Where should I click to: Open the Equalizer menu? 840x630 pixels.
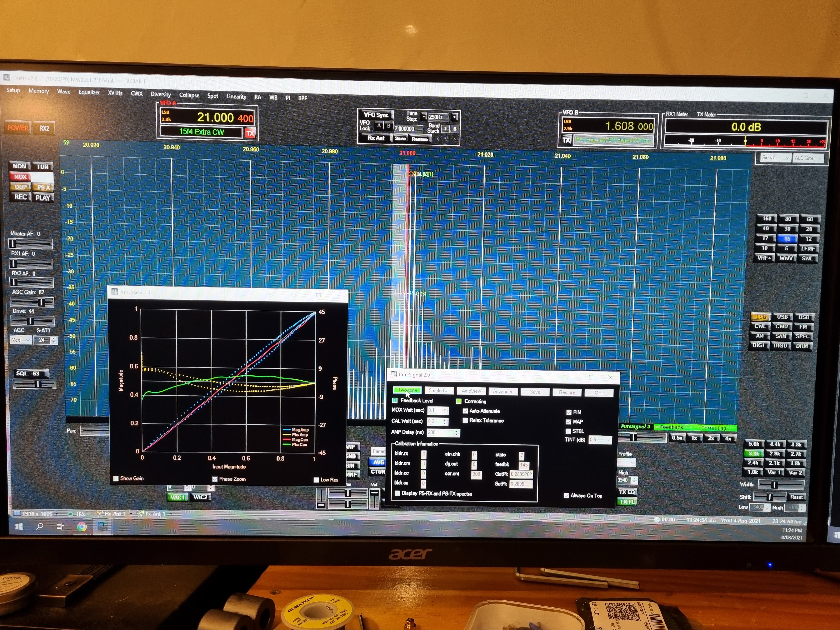(89, 92)
